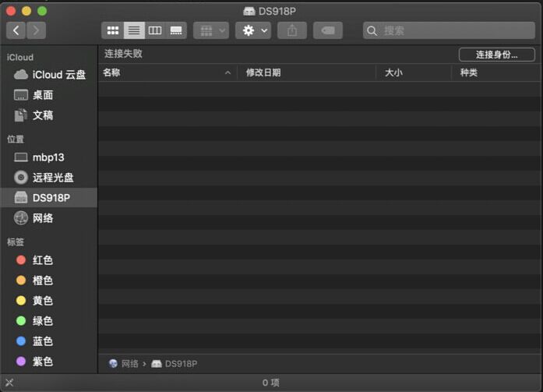The image size is (543, 392).
Task: Close the Finder window with red button
Action: click(11, 11)
